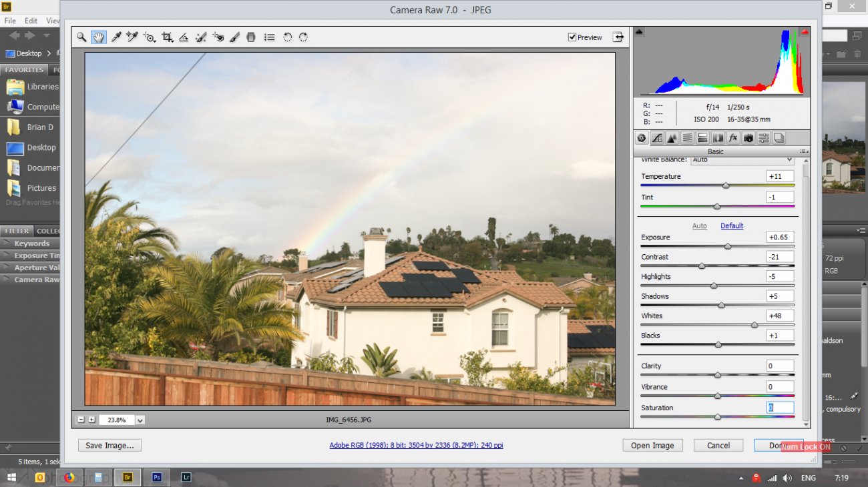Click the Saturation value field

coord(781,408)
